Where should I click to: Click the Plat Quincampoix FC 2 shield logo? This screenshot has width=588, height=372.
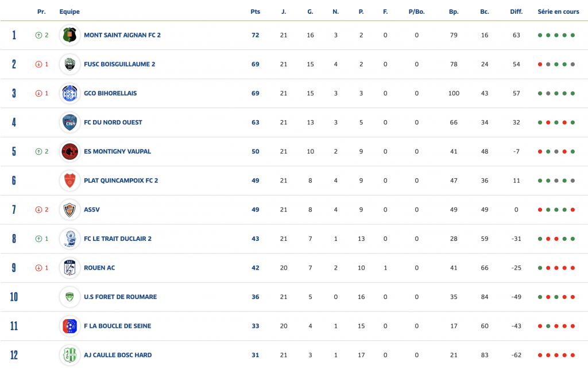click(x=69, y=181)
